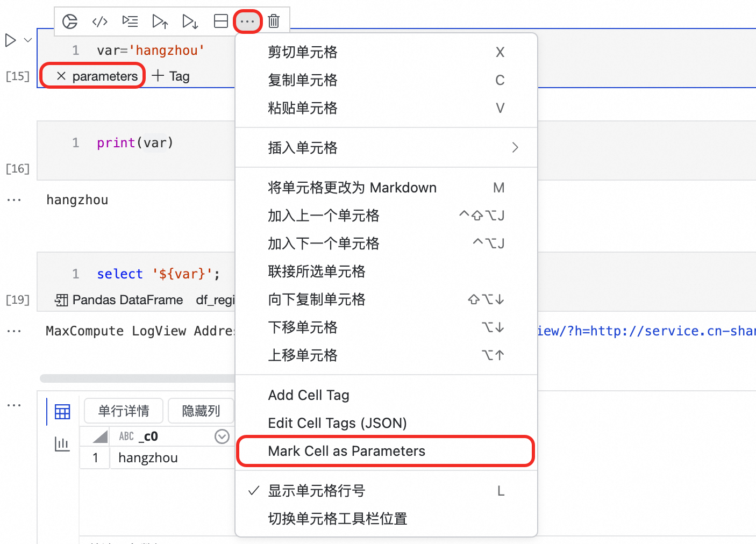Click the Copilot assistant icon in cell toolbar
The image size is (756, 544).
[70, 22]
